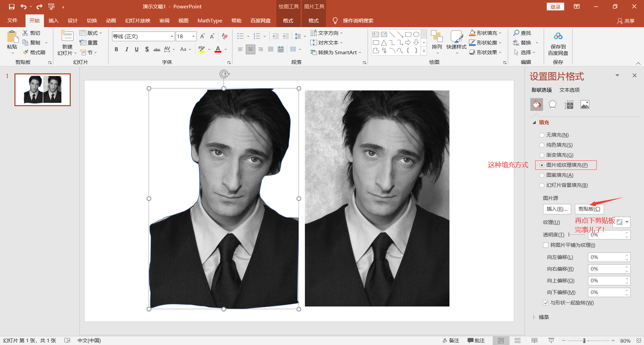
Task: Select Gradient fill 渐变填充 radio
Action: click(542, 155)
